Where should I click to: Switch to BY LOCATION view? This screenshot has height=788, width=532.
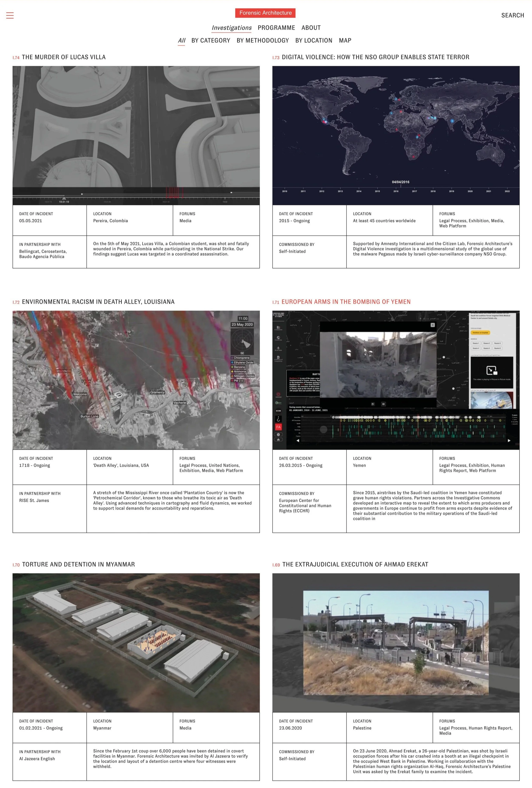[x=313, y=40]
